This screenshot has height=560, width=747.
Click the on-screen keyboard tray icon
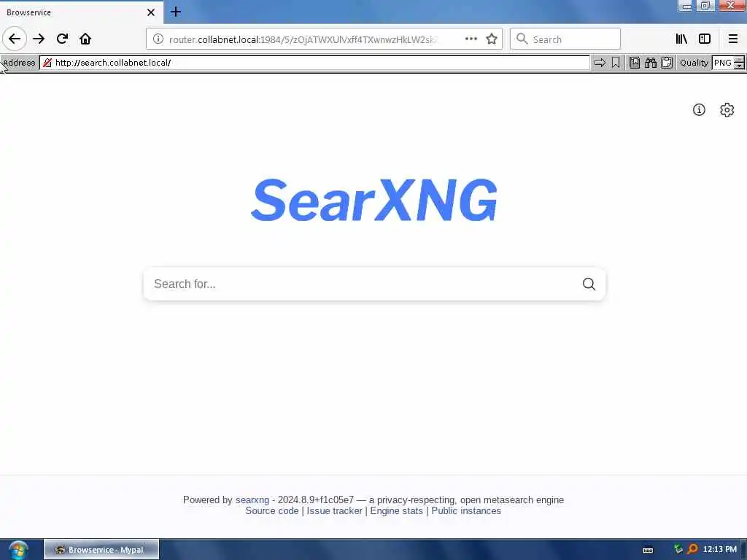click(x=648, y=550)
